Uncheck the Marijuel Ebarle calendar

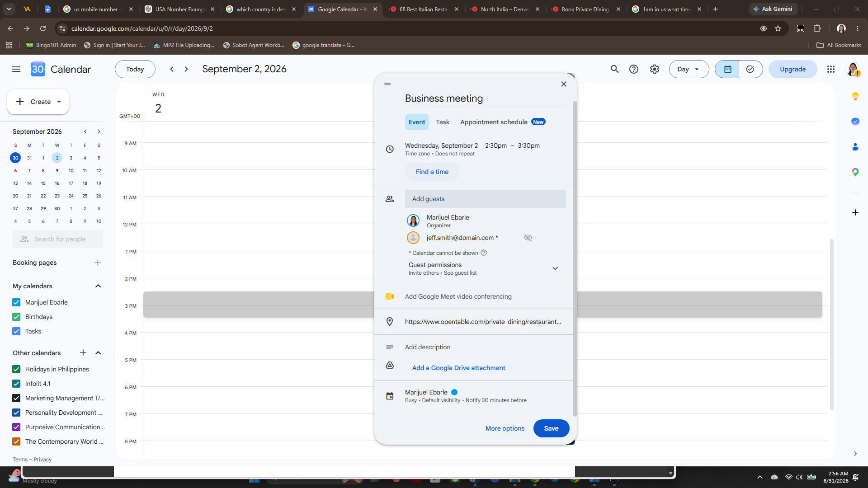click(16, 302)
